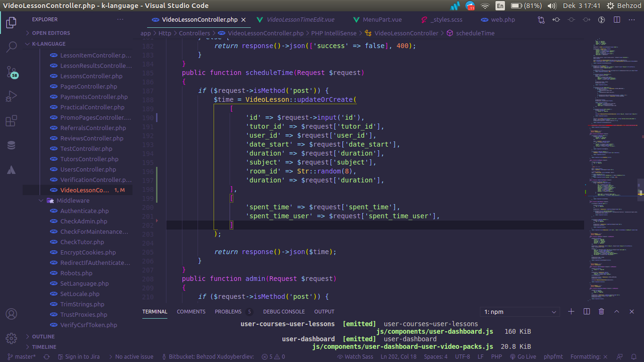The width and height of the screenshot is (644, 362).
Task: Toggle Go Live server in status bar
Action: (523, 357)
